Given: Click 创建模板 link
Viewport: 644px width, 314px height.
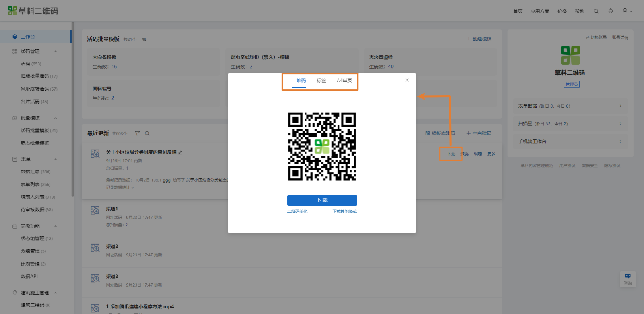Looking at the screenshot, I should [479, 39].
